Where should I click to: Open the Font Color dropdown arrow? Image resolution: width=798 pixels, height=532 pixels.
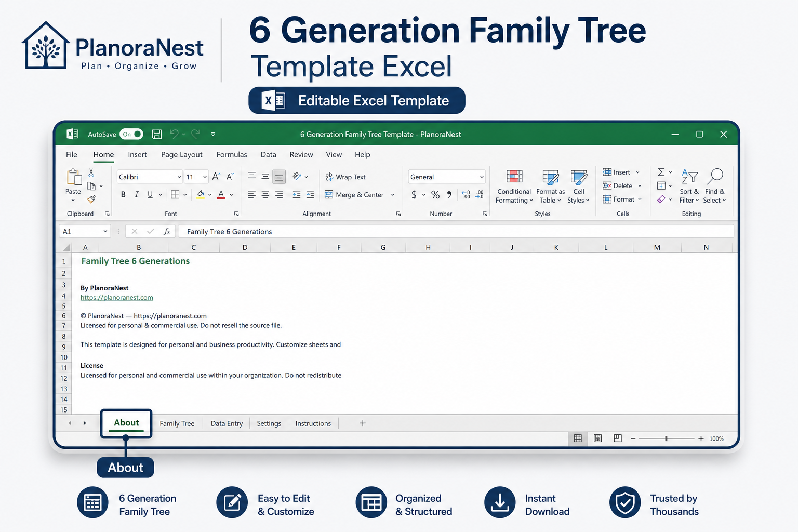[231, 195]
